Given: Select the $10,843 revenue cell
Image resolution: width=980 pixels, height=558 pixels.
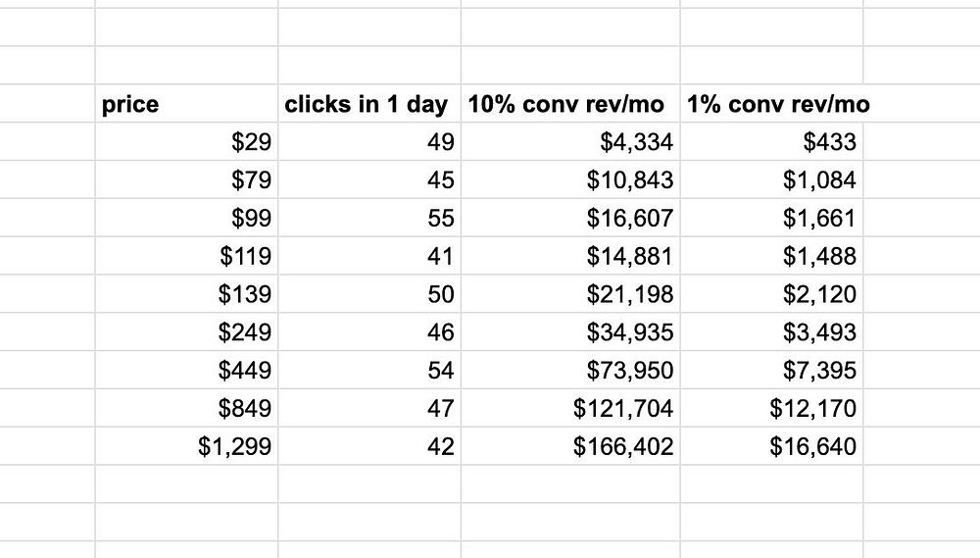Looking at the screenshot, I should 570,180.
